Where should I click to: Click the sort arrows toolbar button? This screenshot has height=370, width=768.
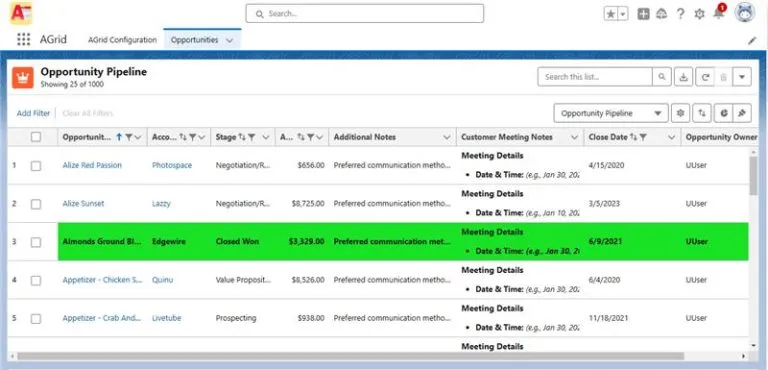[702, 113]
